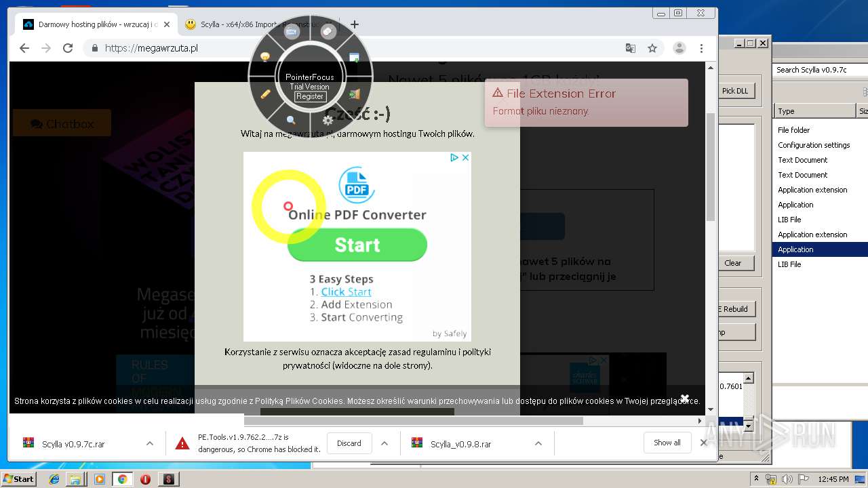Select PointerFocus magnifier tool
The width and height of the screenshot is (868, 488).
click(x=291, y=120)
